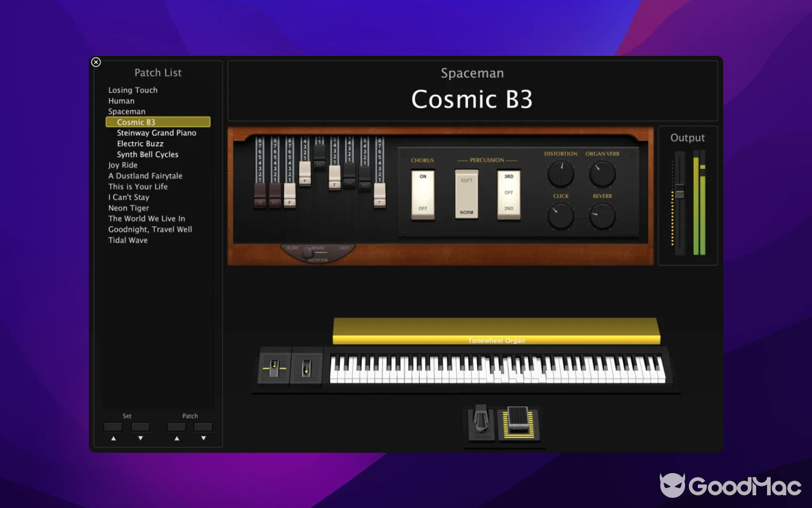812x508 pixels.
Task: Open the Joy Ride set
Action: [122, 165]
